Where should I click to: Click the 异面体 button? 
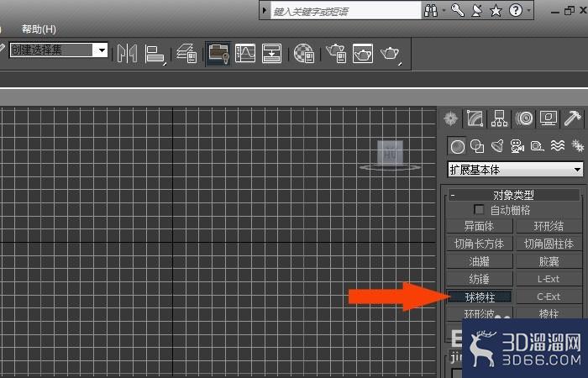point(480,226)
